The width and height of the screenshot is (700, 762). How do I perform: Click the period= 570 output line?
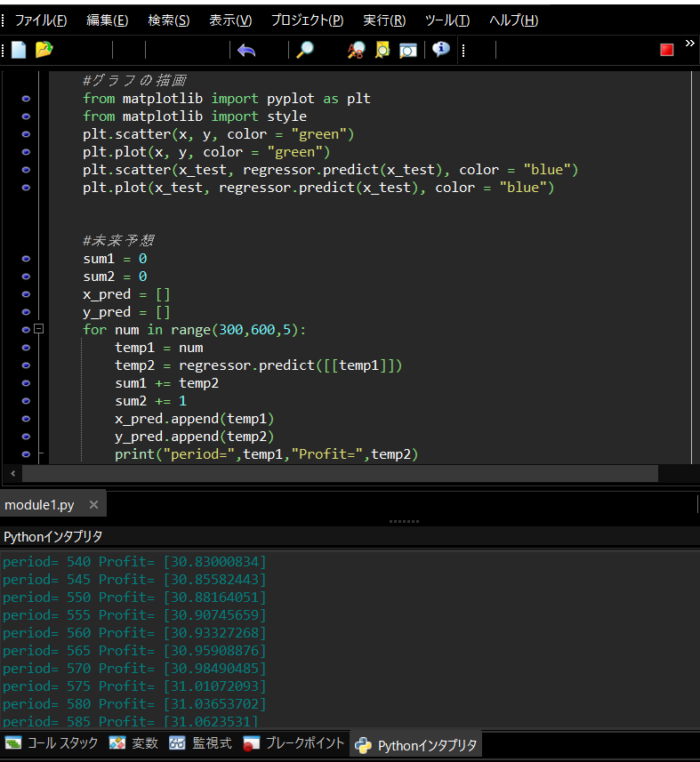click(x=134, y=669)
